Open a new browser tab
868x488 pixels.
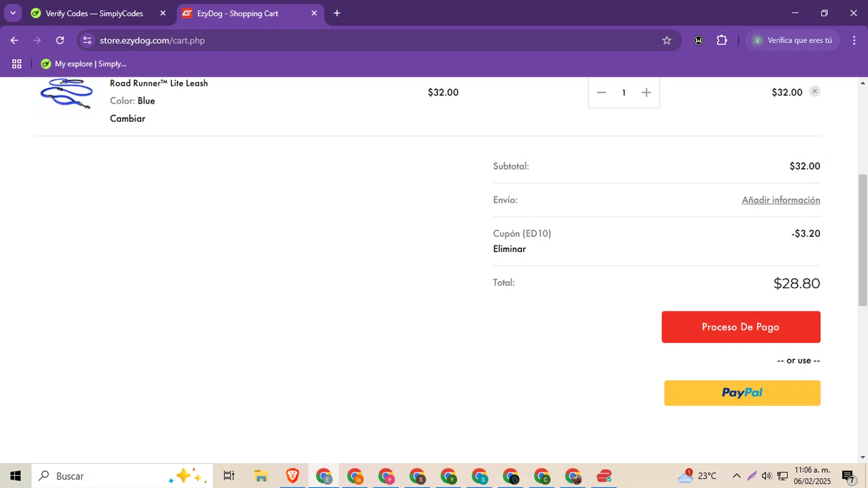(x=337, y=13)
